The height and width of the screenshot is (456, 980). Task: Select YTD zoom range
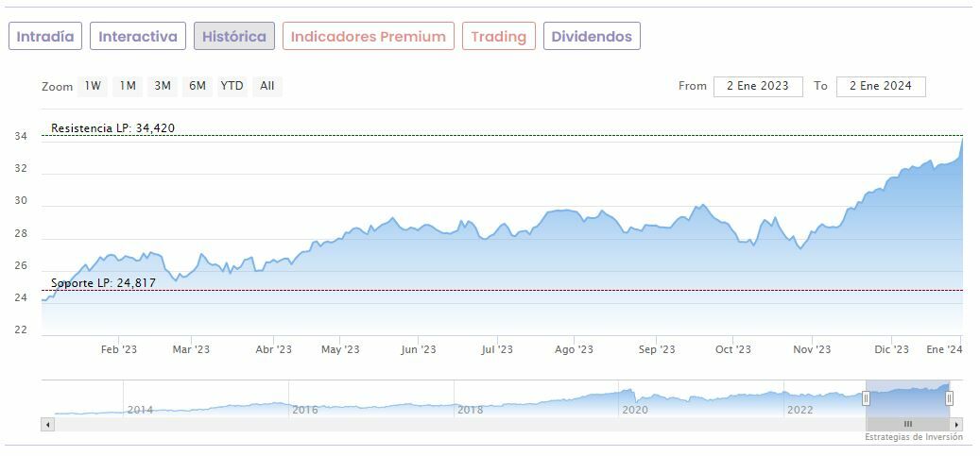(x=232, y=86)
